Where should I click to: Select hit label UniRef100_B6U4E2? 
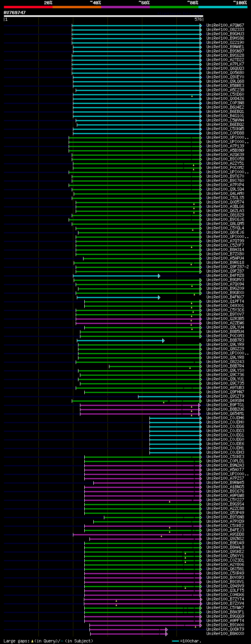pyautogui.click(x=225, y=107)
